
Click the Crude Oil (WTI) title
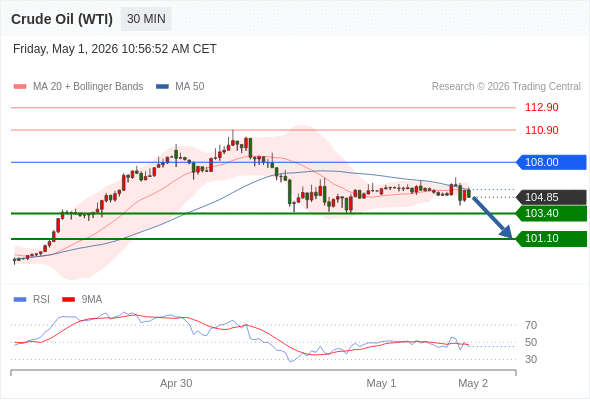62,19
